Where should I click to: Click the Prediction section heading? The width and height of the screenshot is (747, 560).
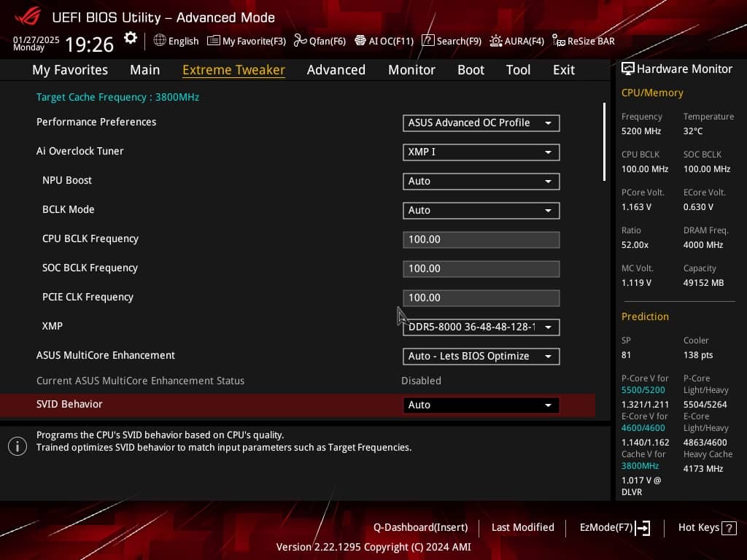point(645,316)
